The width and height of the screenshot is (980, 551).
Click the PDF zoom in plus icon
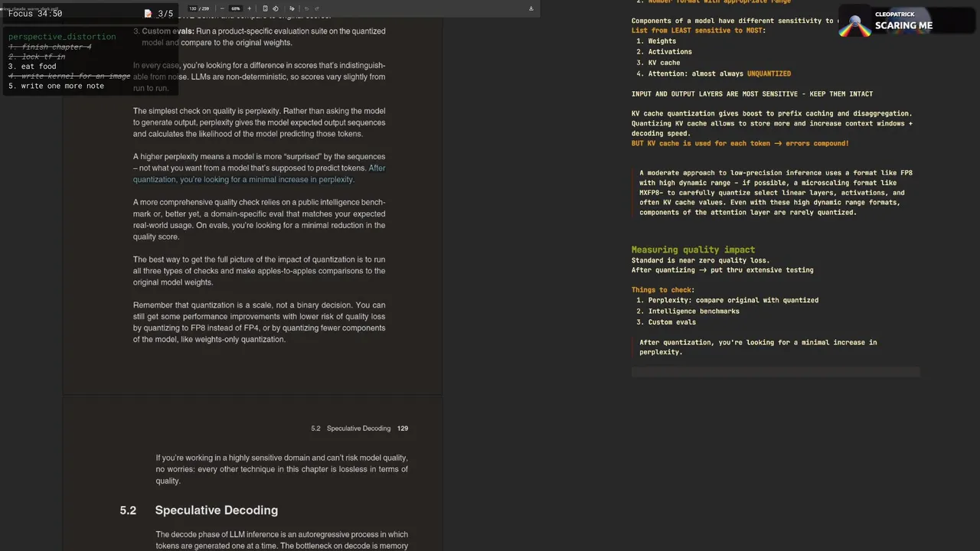[x=249, y=8]
